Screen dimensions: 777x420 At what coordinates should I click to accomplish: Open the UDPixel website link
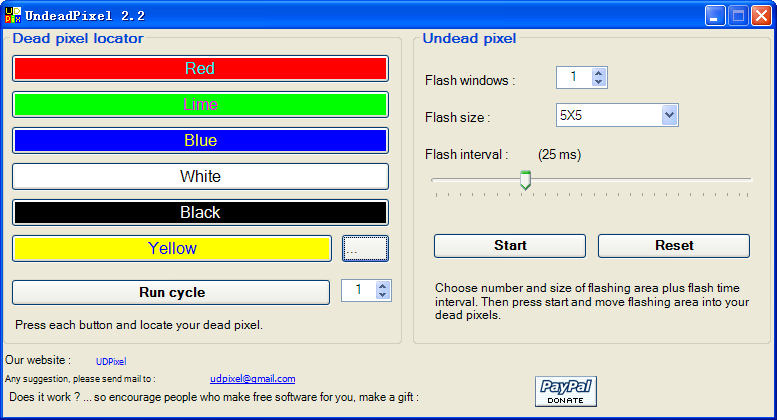111,361
